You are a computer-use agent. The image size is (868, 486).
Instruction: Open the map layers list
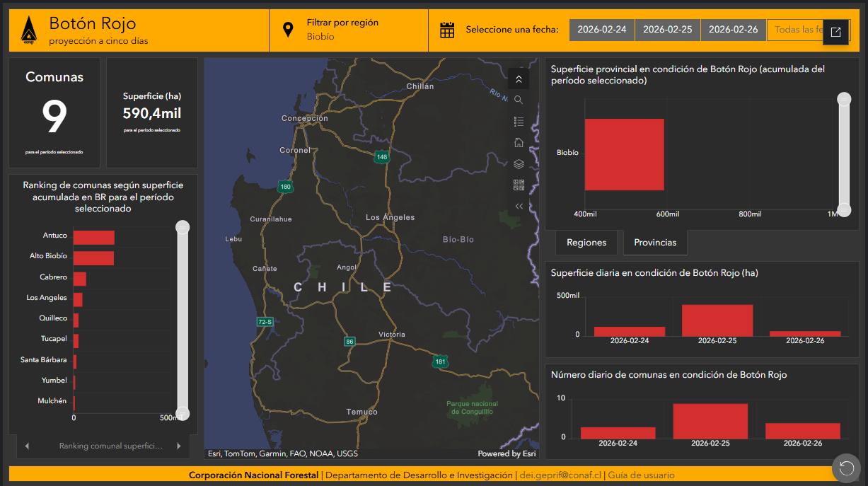519,164
